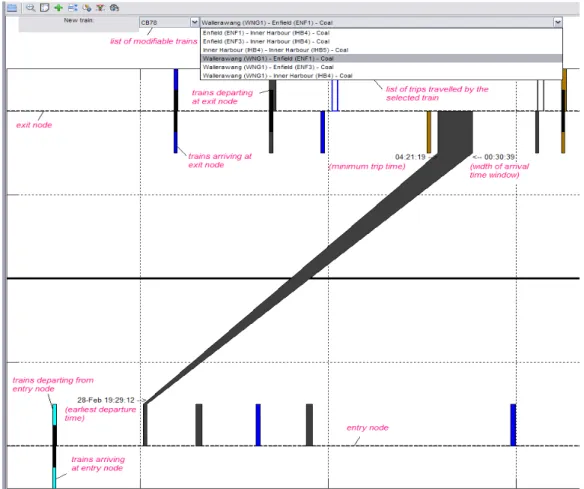Select highlighted Wallerawang (WNG1) - Enfield (ENF1) option

pyautogui.click(x=381, y=58)
